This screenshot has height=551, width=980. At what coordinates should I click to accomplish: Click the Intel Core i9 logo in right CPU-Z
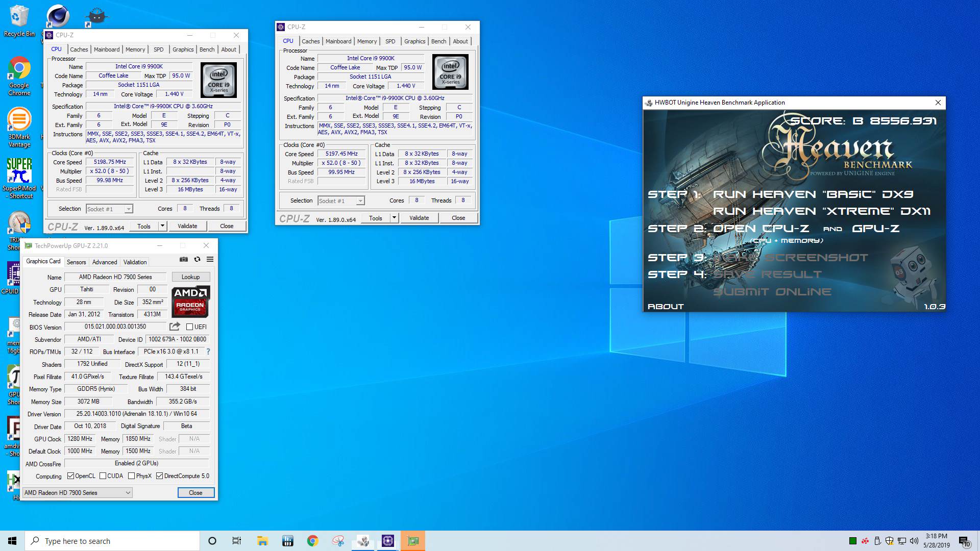(x=450, y=72)
